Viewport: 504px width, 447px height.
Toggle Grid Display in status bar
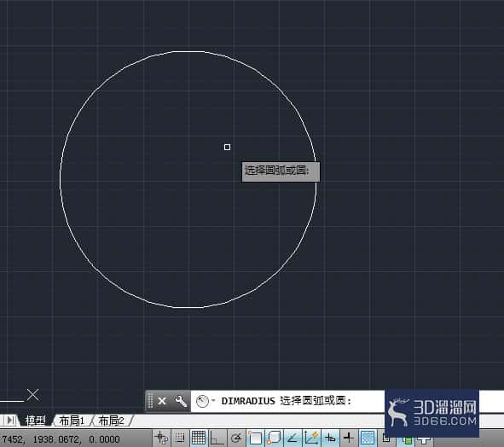(199, 438)
